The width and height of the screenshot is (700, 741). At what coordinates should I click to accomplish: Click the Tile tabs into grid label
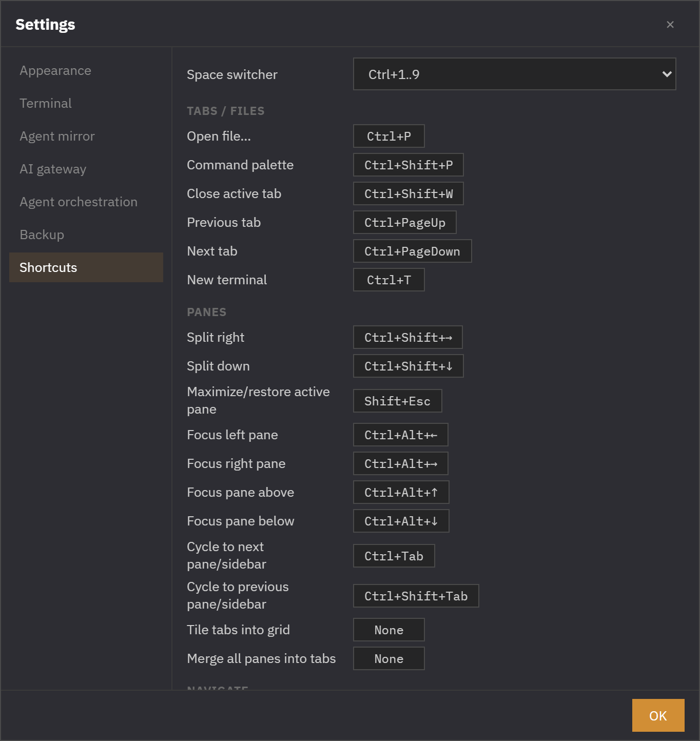click(x=238, y=630)
